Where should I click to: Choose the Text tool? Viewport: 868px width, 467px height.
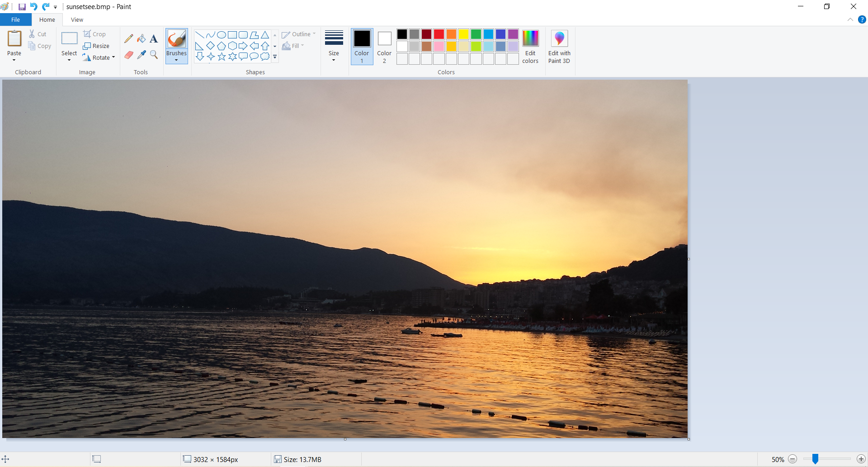point(154,39)
